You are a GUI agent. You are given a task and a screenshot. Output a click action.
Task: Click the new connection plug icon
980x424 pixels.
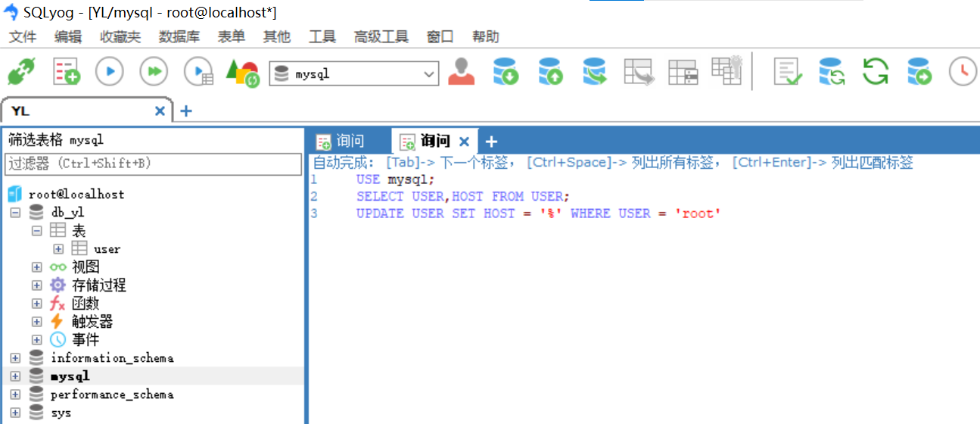click(x=21, y=72)
